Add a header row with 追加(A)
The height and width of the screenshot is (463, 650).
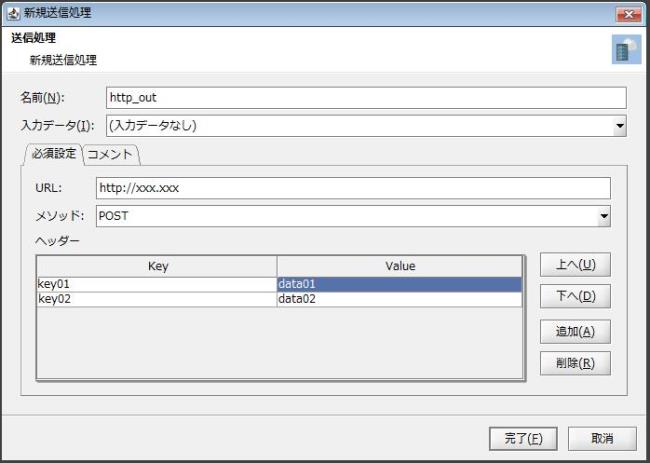click(x=575, y=331)
